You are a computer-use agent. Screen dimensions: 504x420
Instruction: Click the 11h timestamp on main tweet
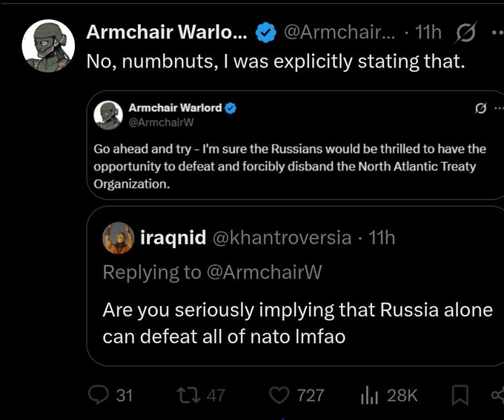[428, 32]
